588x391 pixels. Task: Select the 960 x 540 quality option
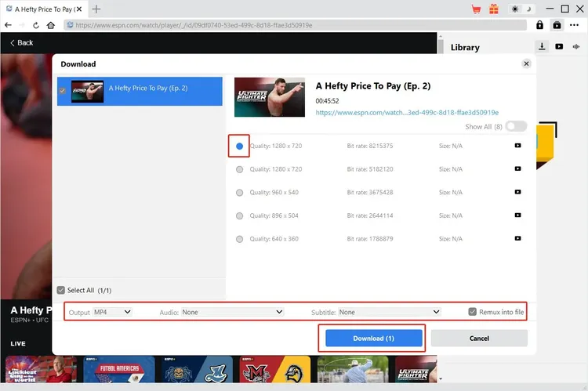(x=240, y=192)
